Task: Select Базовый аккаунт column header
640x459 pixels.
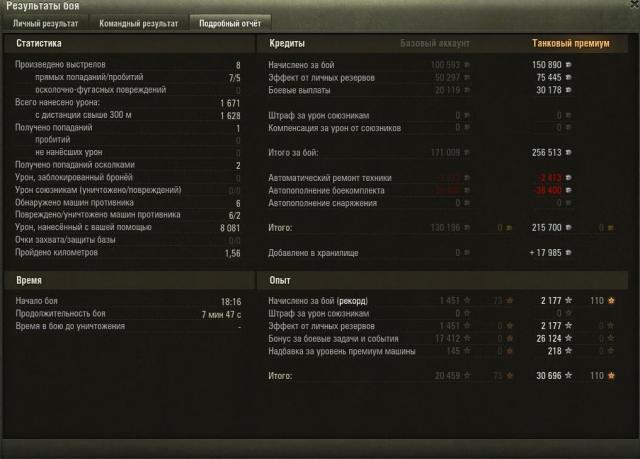Action: pyautogui.click(x=435, y=43)
